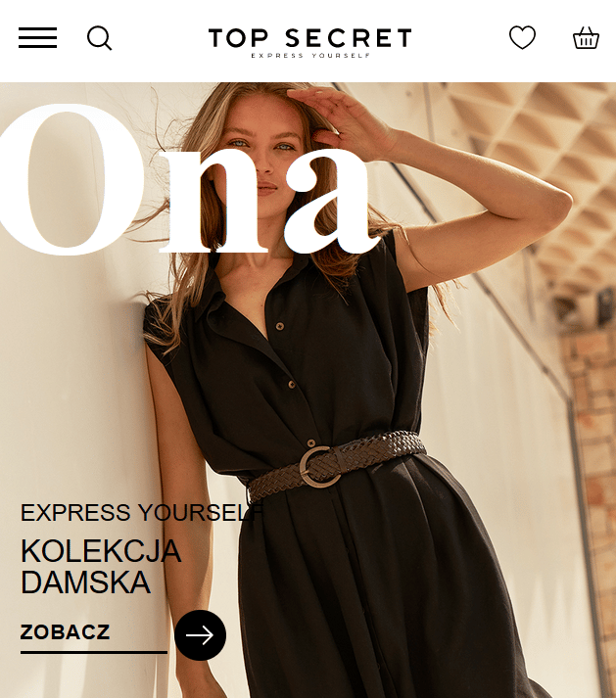
Task: Click the white arrow inside the black circle
Action: (x=200, y=635)
